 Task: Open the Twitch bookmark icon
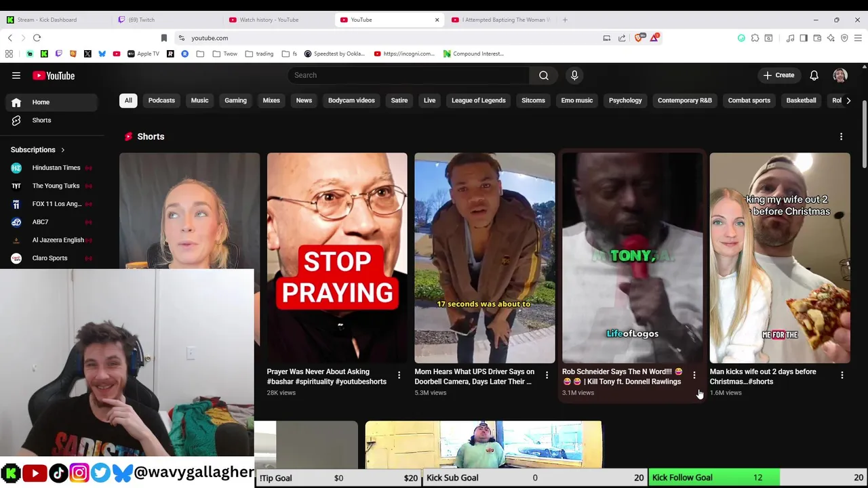[58, 54]
